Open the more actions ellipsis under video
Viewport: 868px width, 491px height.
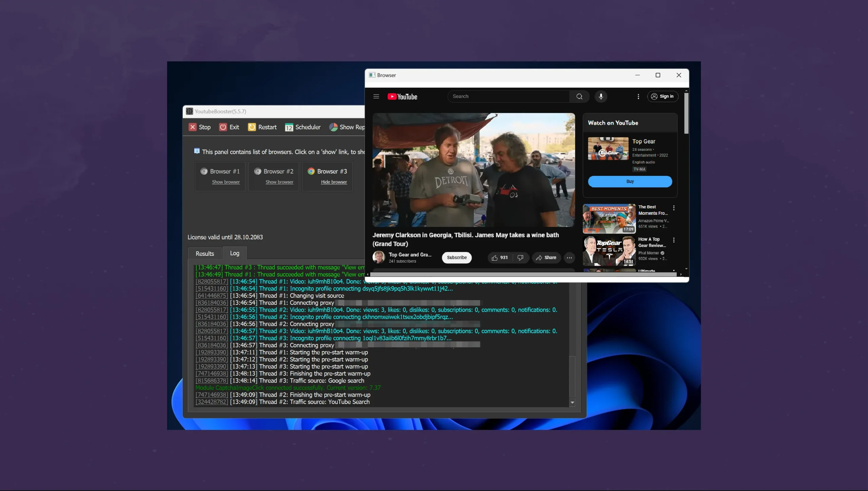point(569,258)
